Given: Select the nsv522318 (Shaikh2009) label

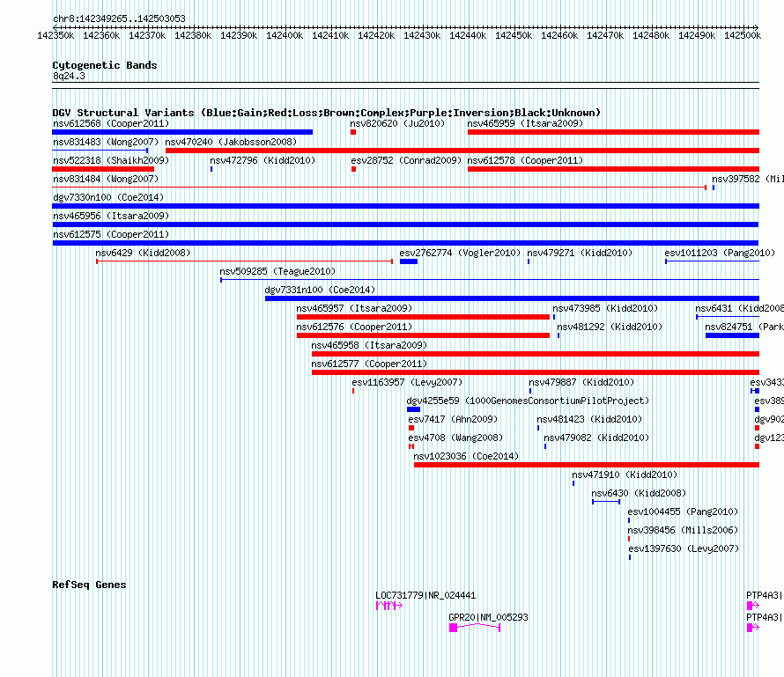Looking at the screenshot, I should pos(111,160).
